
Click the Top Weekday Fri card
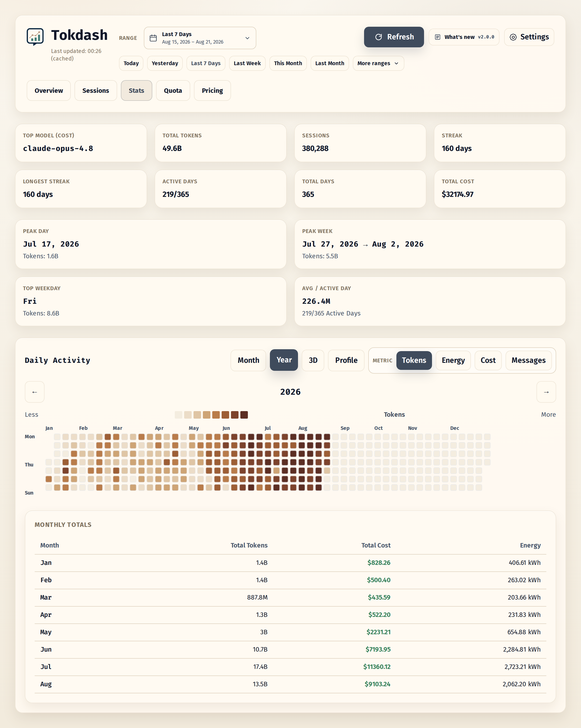coord(151,301)
